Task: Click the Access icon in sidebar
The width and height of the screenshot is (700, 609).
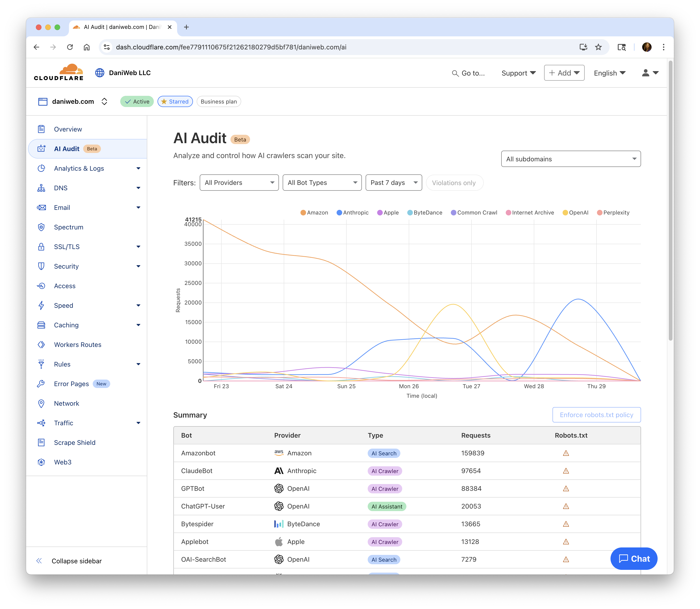Action: [41, 286]
